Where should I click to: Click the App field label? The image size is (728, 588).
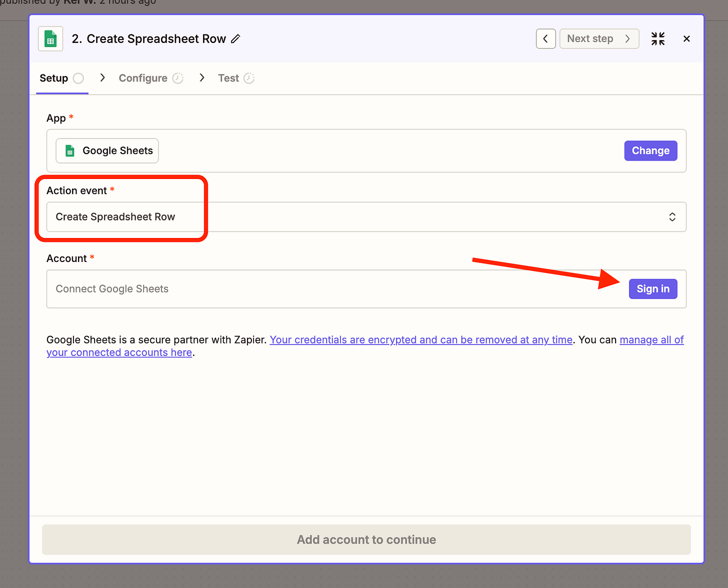tap(56, 118)
